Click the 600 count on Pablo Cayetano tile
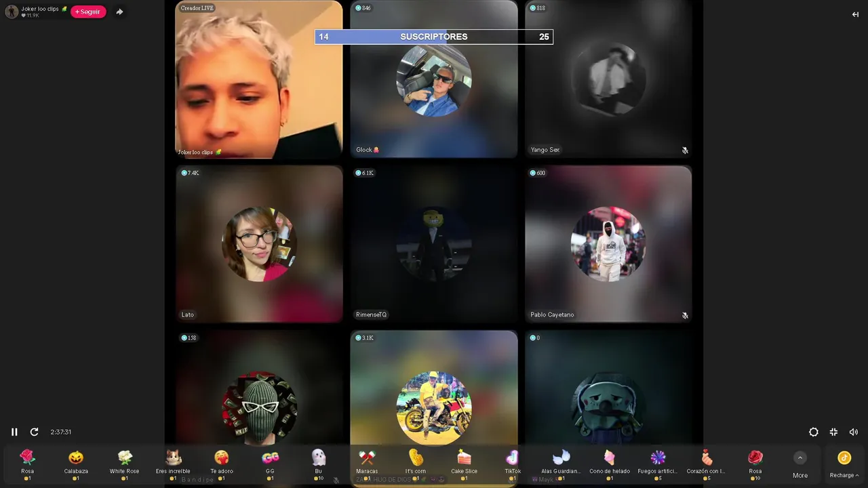Screen dimensions: 868x488 point(537,173)
